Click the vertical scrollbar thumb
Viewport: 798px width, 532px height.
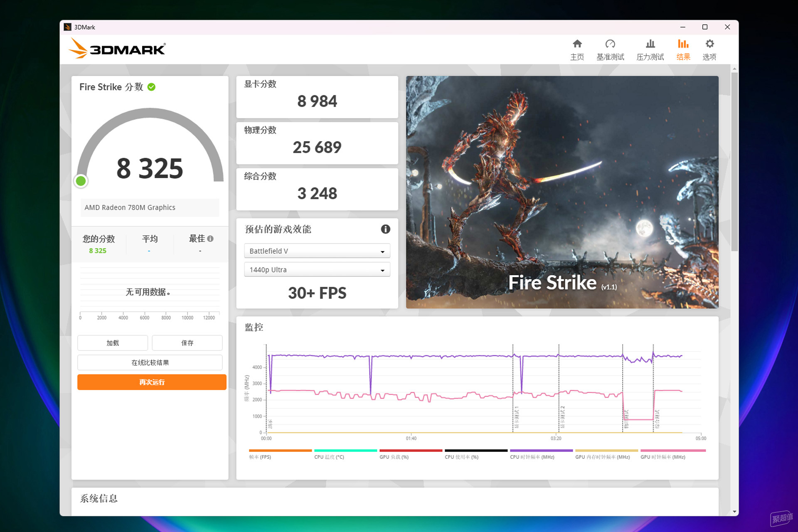click(x=734, y=162)
